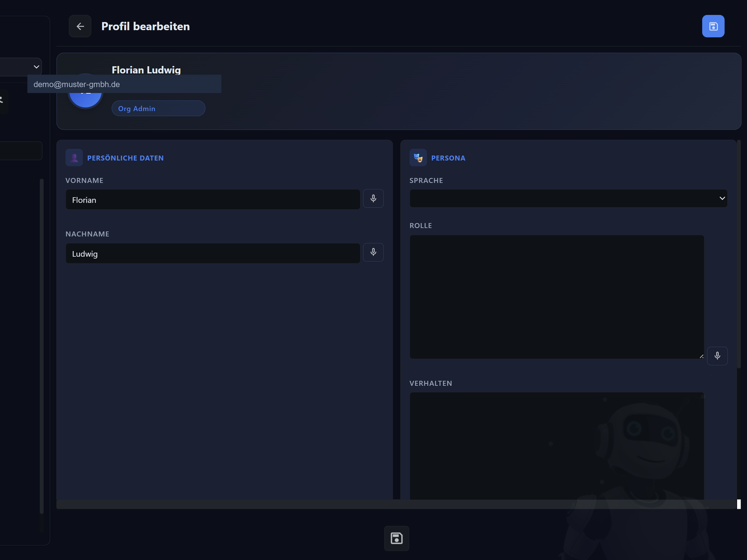747x560 pixels.
Task: Click the Profil bearbeiten page title
Action: pyautogui.click(x=145, y=27)
